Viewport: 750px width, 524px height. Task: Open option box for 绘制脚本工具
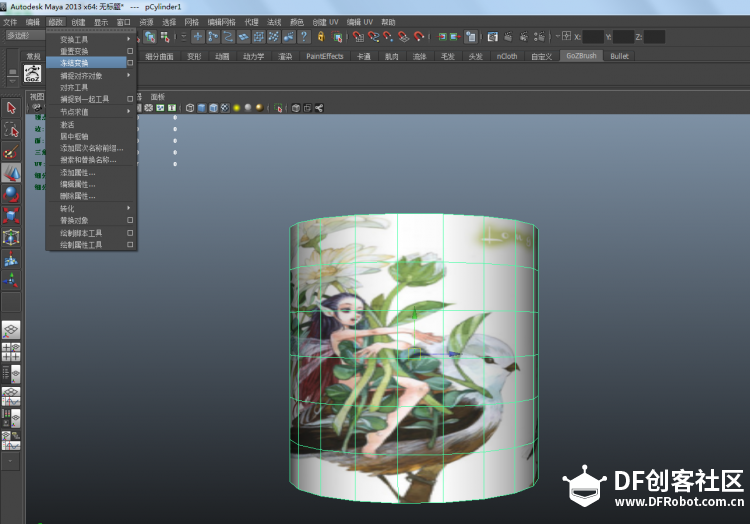130,233
